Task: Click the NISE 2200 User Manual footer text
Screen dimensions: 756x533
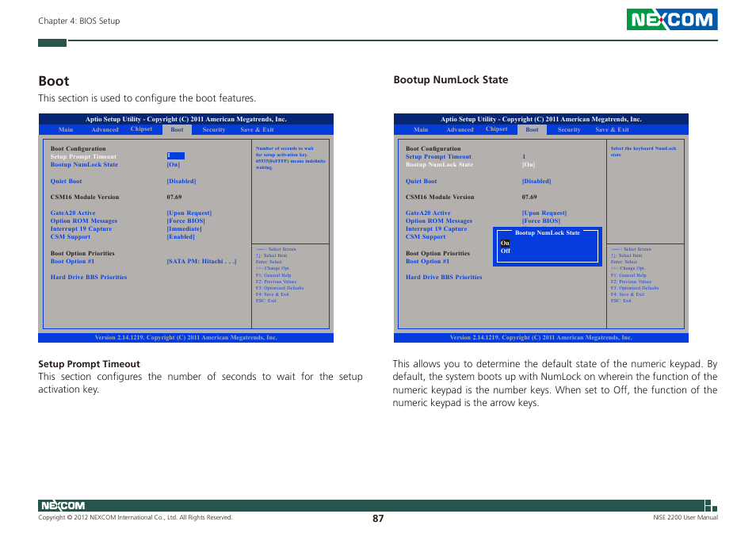Action: pyautogui.click(x=685, y=518)
